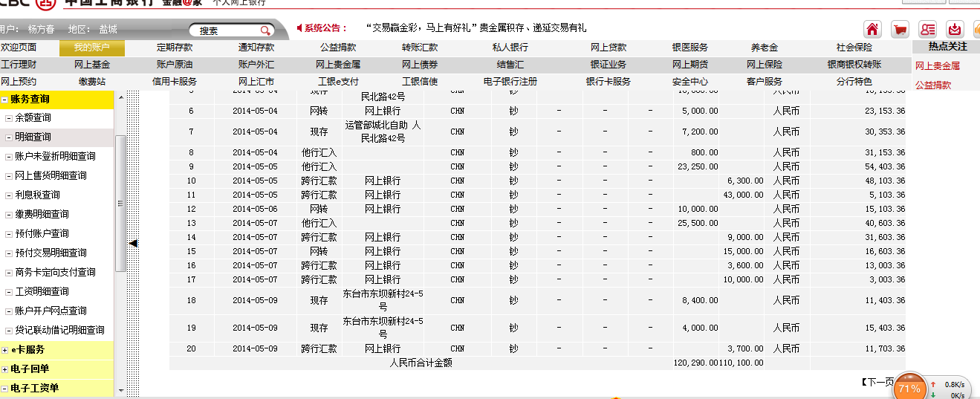Open the 结售汇 menu
Image resolution: width=980 pixels, height=399 pixels.
point(510,65)
